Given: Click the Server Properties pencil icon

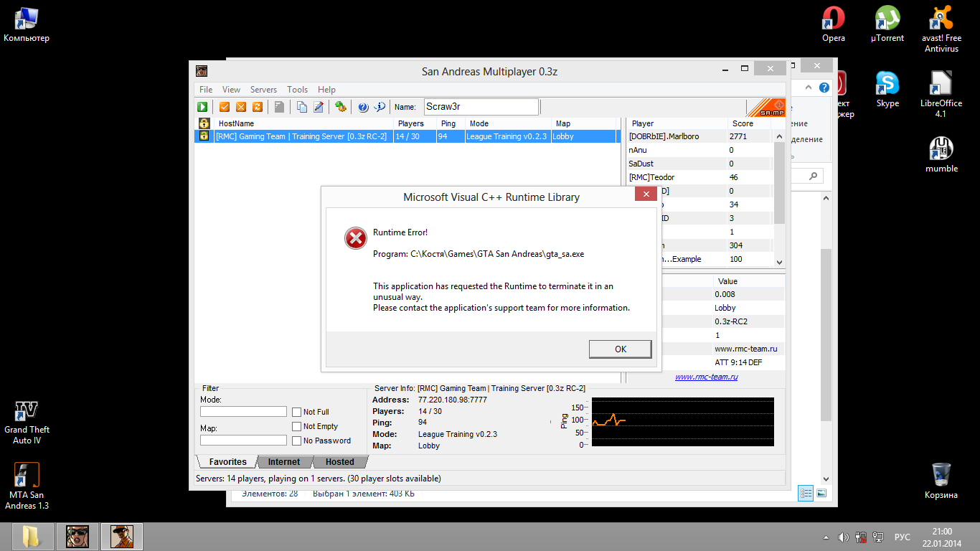Looking at the screenshot, I should 319,107.
